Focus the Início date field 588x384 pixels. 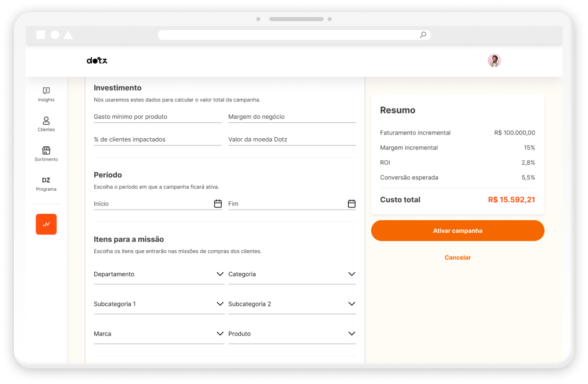point(158,204)
